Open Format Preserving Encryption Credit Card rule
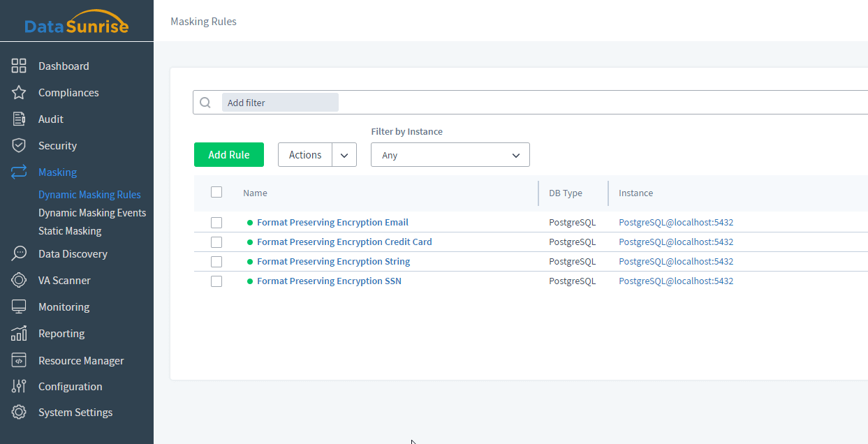The width and height of the screenshot is (868, 444). coord(344,242)
